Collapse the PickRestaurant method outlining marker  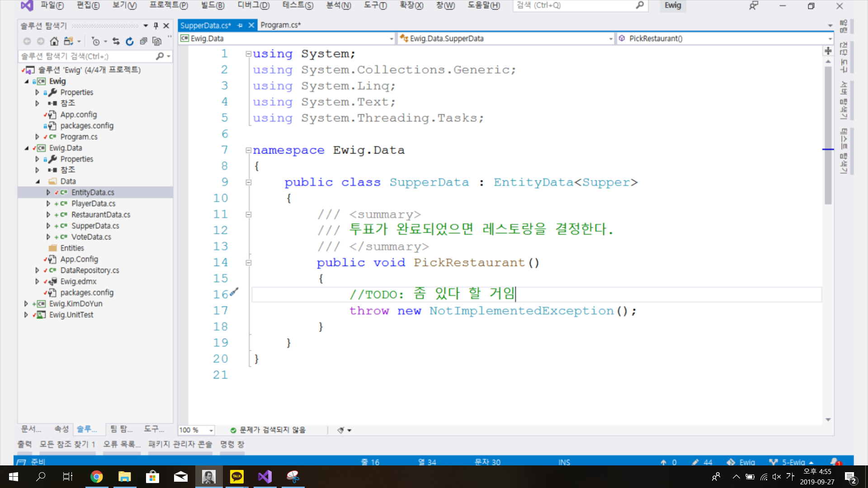tap(248, 263)
